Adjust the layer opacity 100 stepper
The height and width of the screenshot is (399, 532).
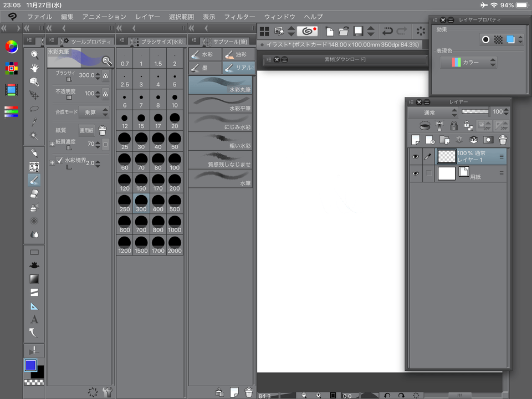[x=506, y=111]
